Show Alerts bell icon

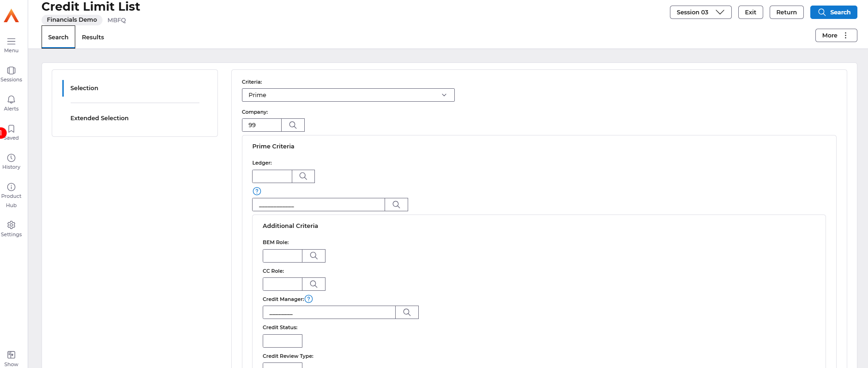coord(11,99)
